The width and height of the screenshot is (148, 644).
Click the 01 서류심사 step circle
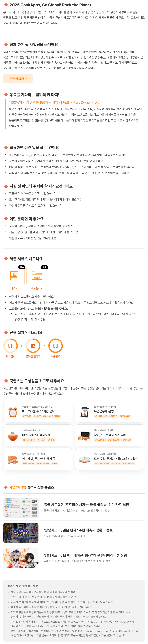click(10, 346)
